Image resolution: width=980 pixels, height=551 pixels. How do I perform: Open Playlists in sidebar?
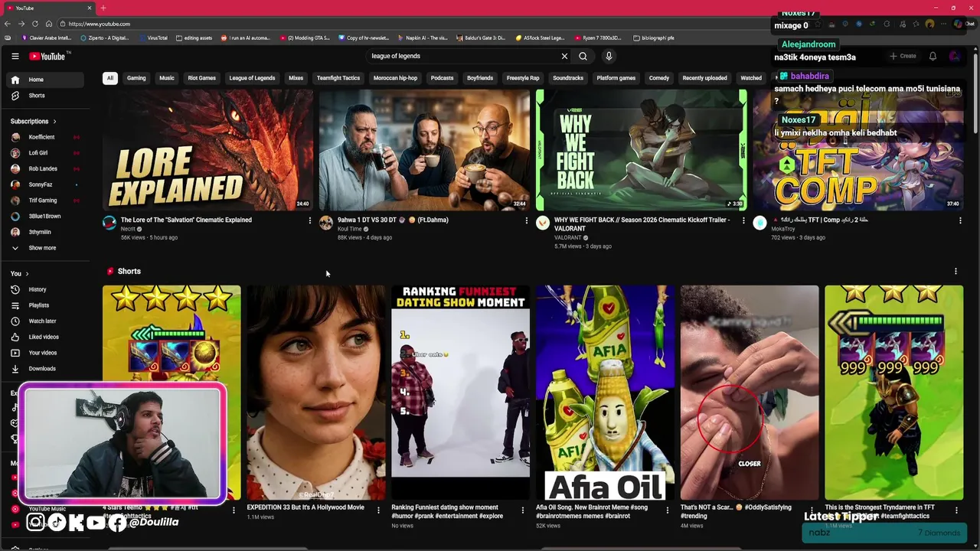pos(47,305)
